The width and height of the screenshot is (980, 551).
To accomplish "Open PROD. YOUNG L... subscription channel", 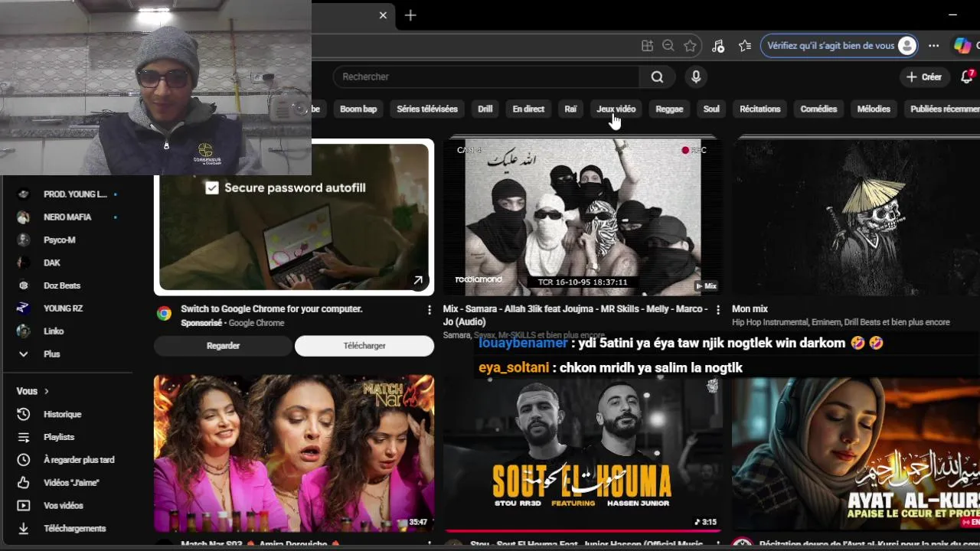I will click(x=67, y=194).
